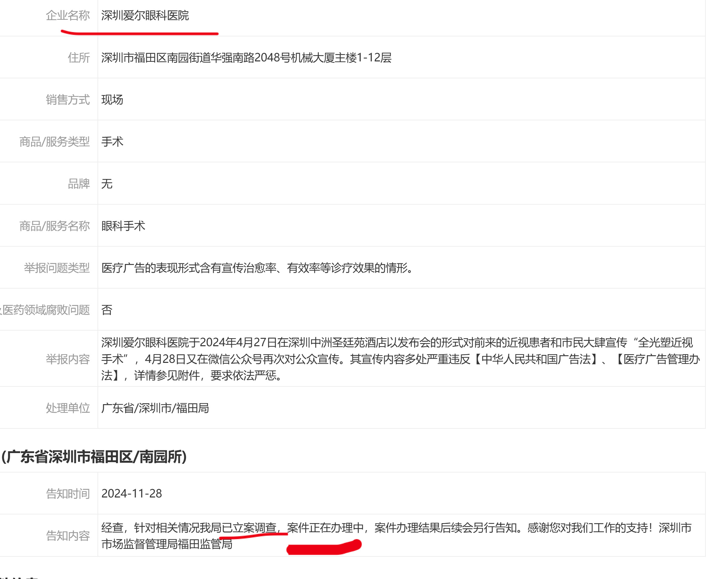
Task: Click the 商品/服务名称 label
Action: click(54, 226)
